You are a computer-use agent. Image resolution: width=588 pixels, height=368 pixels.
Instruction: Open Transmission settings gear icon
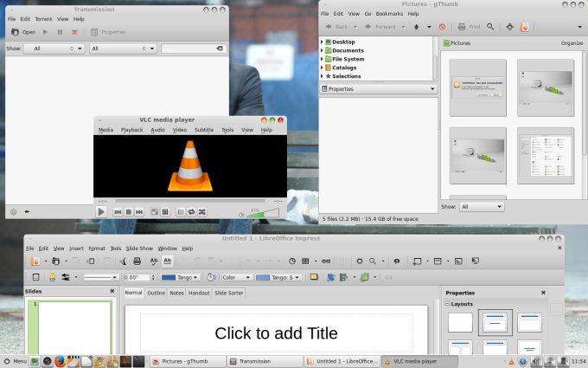coord(13,211)
